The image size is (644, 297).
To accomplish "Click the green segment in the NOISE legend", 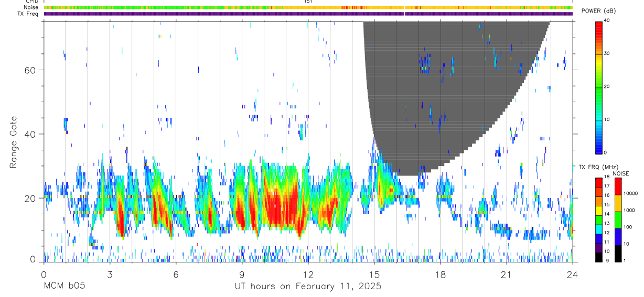I will click(x=618, y=219).
